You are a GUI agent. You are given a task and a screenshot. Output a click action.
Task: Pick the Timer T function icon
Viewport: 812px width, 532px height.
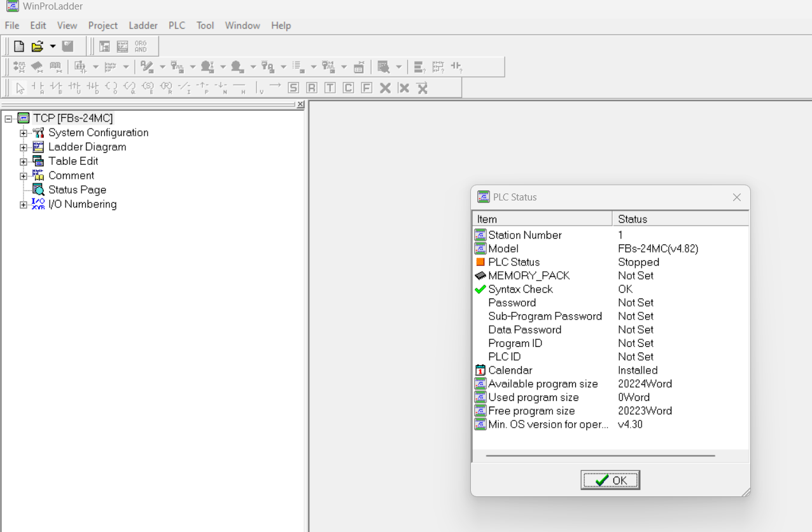pyautogui.click(x=330, y=88)
